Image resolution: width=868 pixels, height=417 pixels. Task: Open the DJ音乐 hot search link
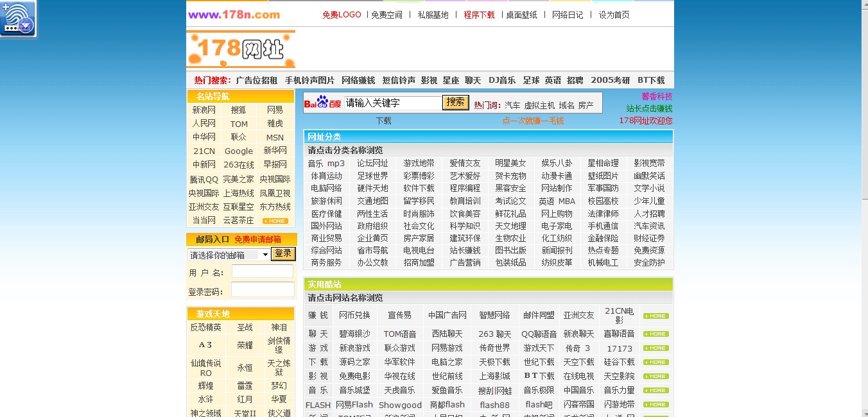point(502,80)
